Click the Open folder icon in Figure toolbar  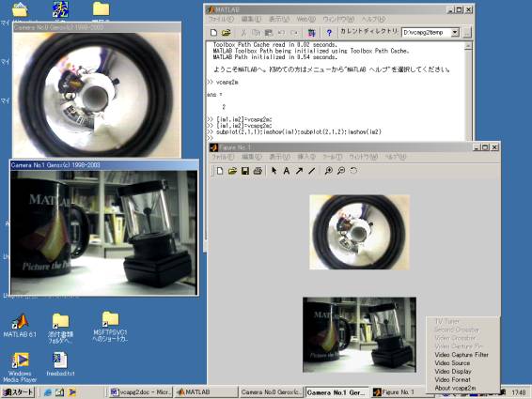232,171
